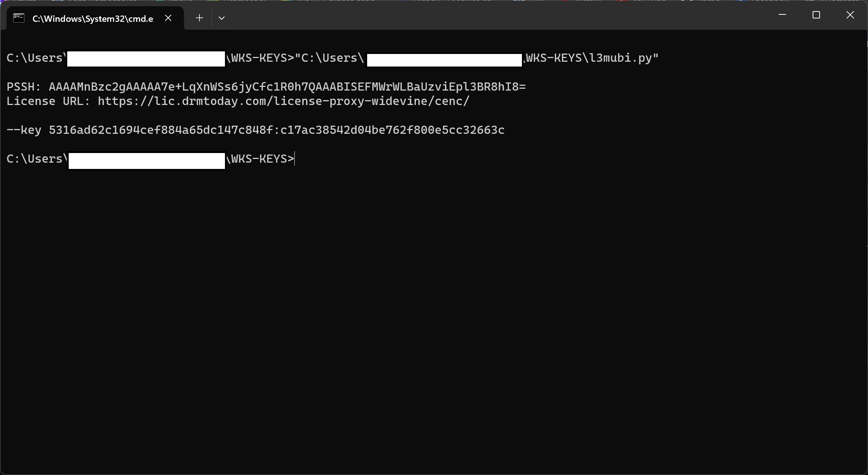Image resolution: width=868 pixels, height=475 pixels.
Task: Close the cmd.exe terminal tab
Action: (x=168, y=18)
